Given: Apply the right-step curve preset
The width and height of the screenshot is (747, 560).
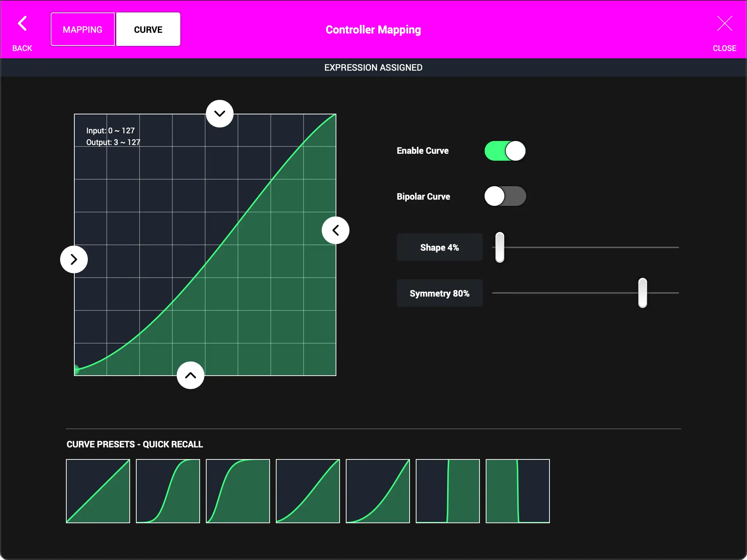Looking at the screenshot, I should pyautogui.click(x=447, y=491).
